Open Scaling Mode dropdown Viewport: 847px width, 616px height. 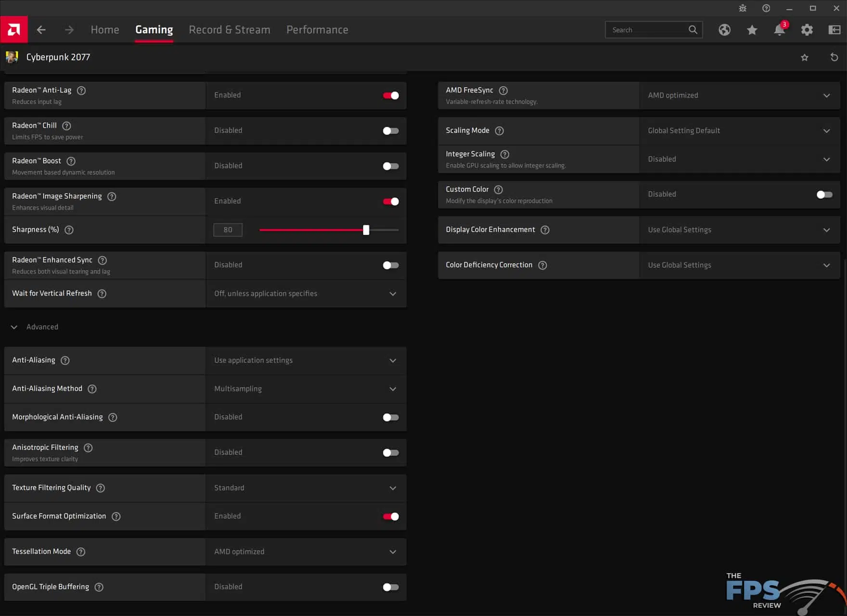[x=740, y=131]
